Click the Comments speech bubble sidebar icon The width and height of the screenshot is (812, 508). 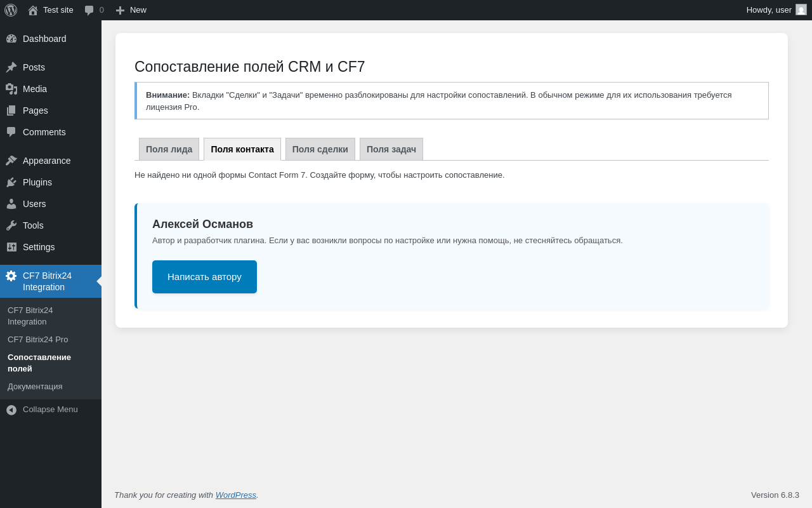11,132
